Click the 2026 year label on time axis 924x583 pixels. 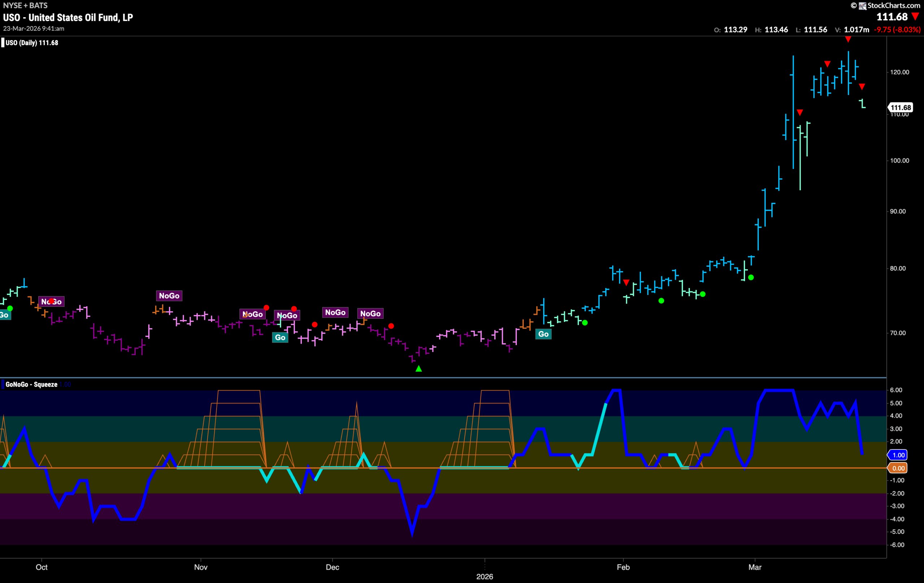485,577
